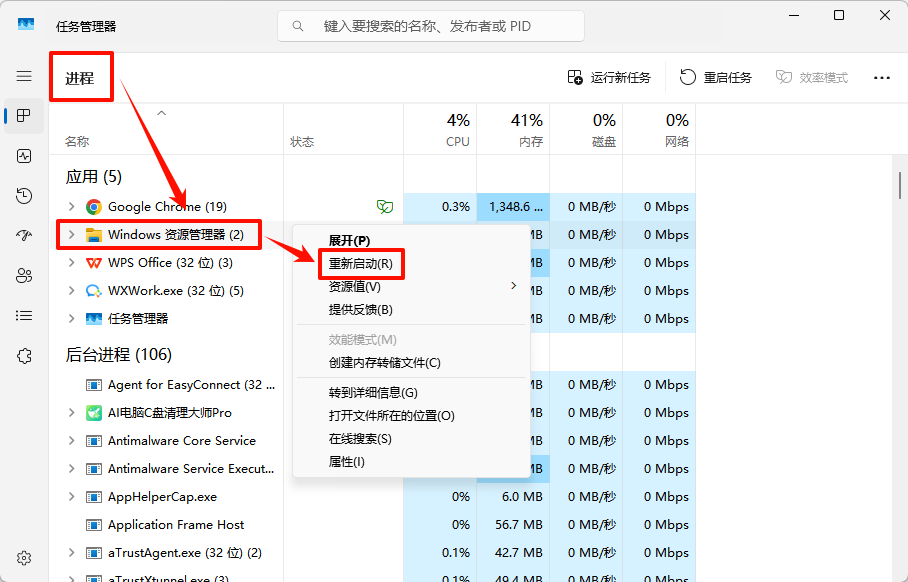
Task: Click the three-dot more options button
Action: (x=881, y=78)
